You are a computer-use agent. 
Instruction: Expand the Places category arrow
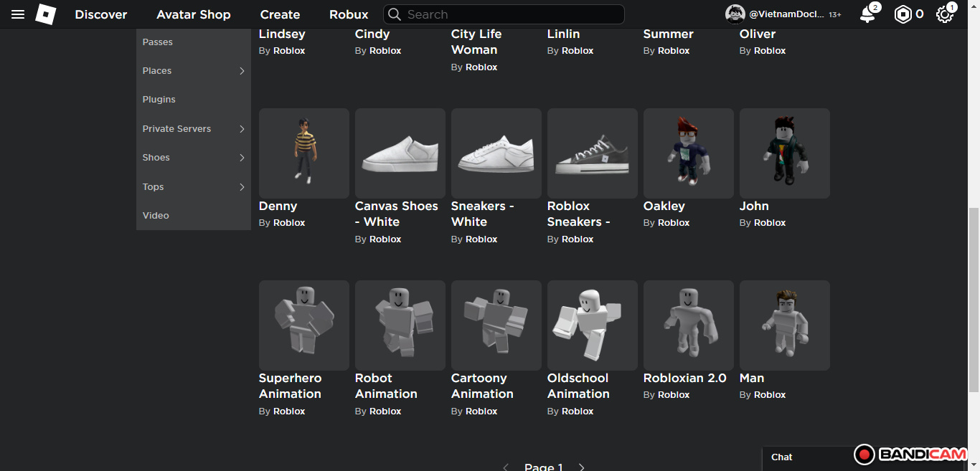coord(242,71)
